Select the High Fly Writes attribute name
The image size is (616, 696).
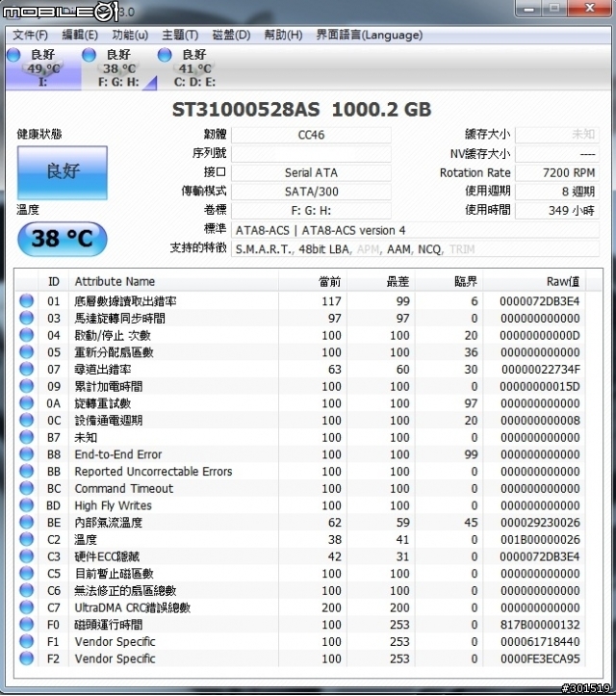tap(114, 505)
